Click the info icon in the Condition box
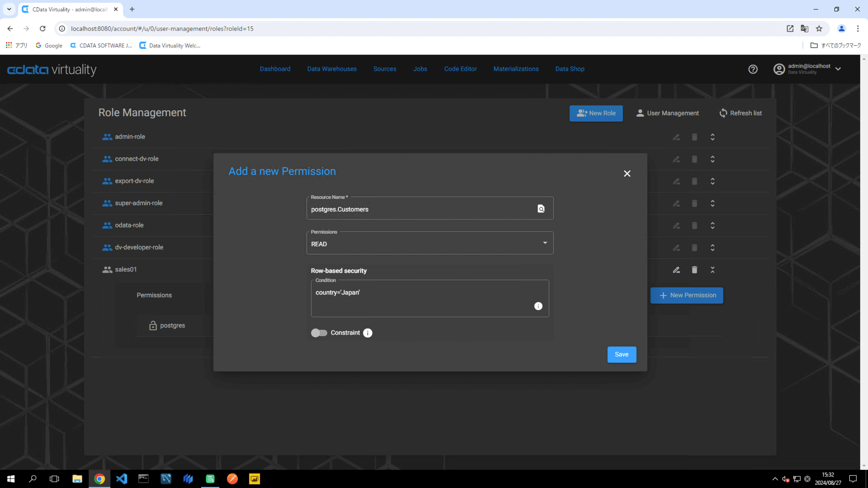868x488 pixels. 538,306
